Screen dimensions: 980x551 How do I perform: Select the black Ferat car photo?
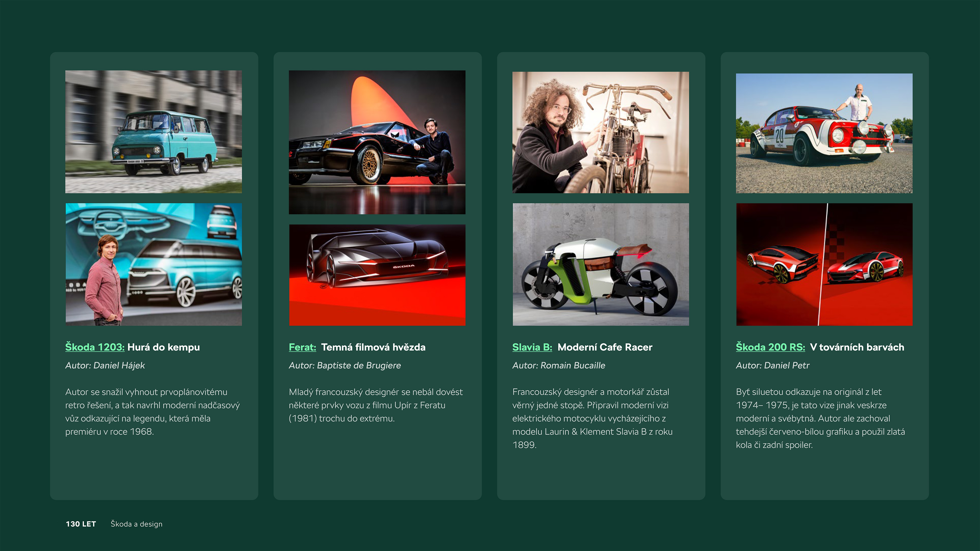click(377, 142)
